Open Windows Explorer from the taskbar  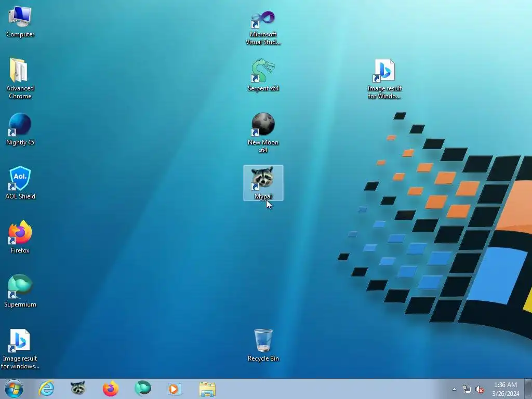pos(207,389)
